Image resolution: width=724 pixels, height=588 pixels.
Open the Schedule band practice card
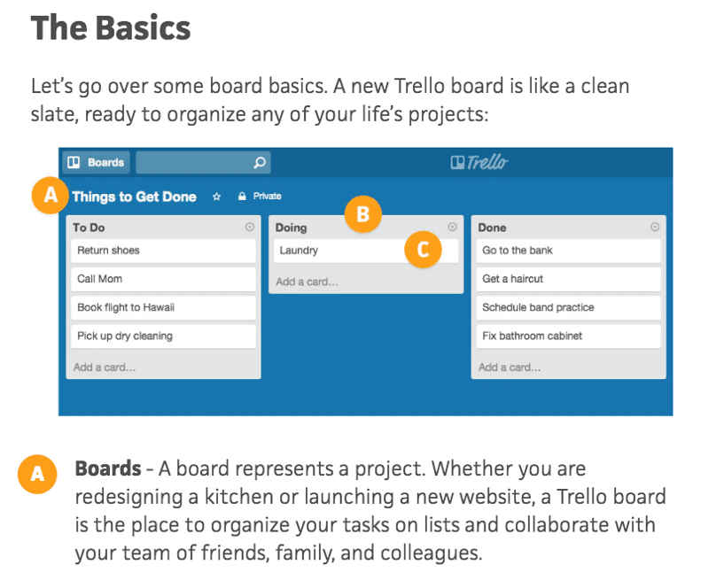coord(568,307)
